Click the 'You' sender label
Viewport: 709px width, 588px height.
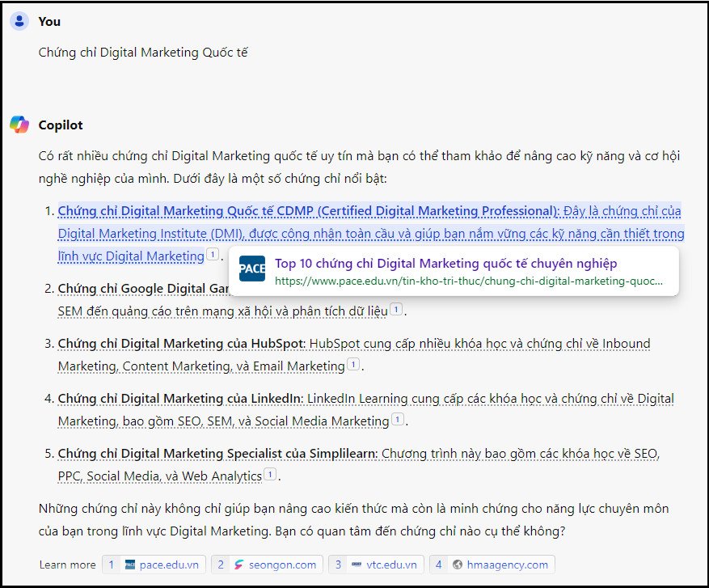click(x=49, y=21)
